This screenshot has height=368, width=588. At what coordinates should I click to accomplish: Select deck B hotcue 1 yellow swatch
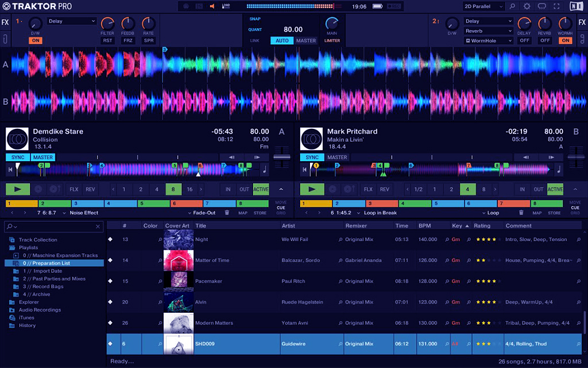click(316, 204)
